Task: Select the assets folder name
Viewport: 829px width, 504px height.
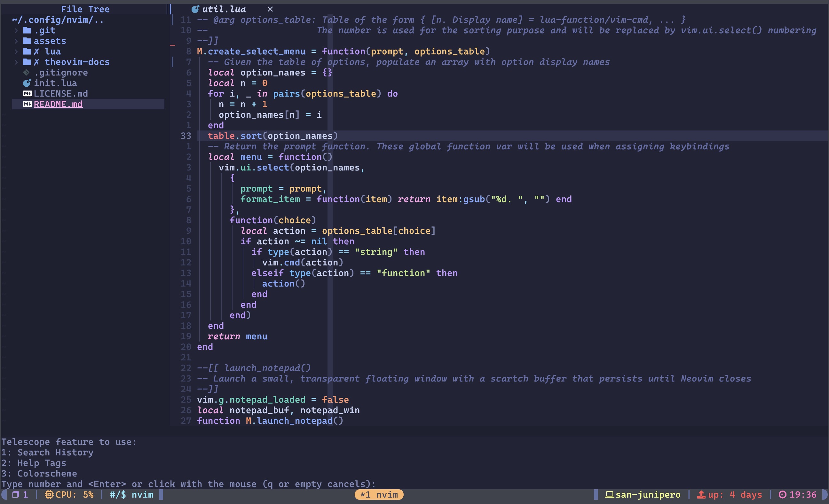Action: tap(50, 41)
